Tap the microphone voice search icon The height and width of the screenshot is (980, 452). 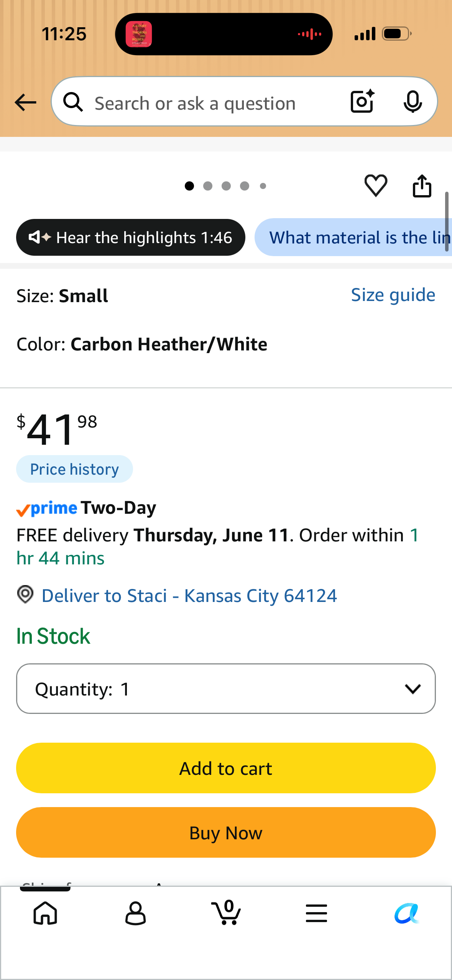click(413, 102)
